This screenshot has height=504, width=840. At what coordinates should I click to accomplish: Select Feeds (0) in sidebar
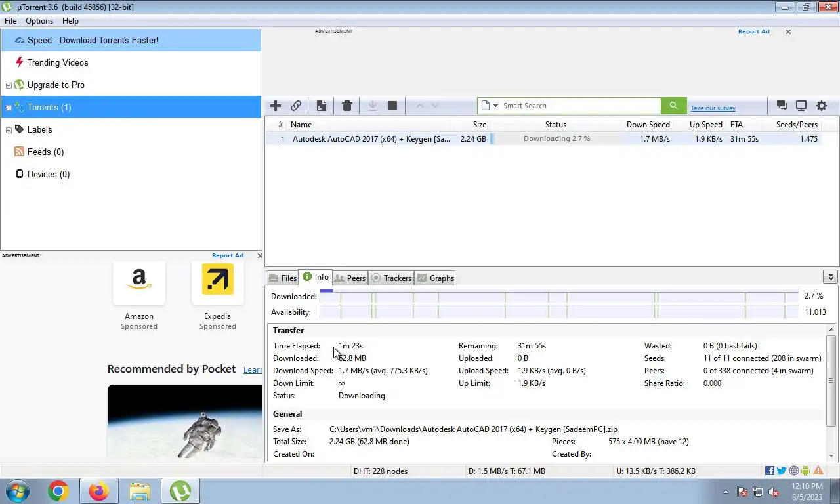[x=45, y=152]
